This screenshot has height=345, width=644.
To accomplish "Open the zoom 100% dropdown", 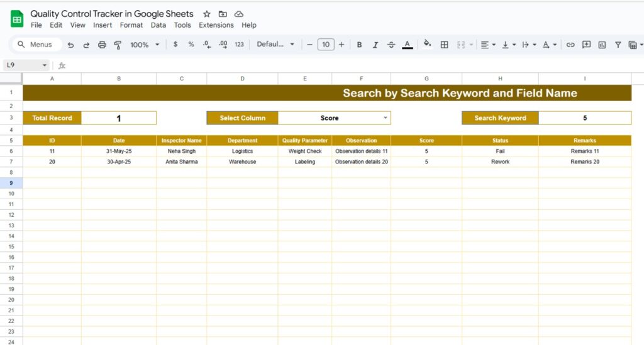I will click(x=145, y=45).
